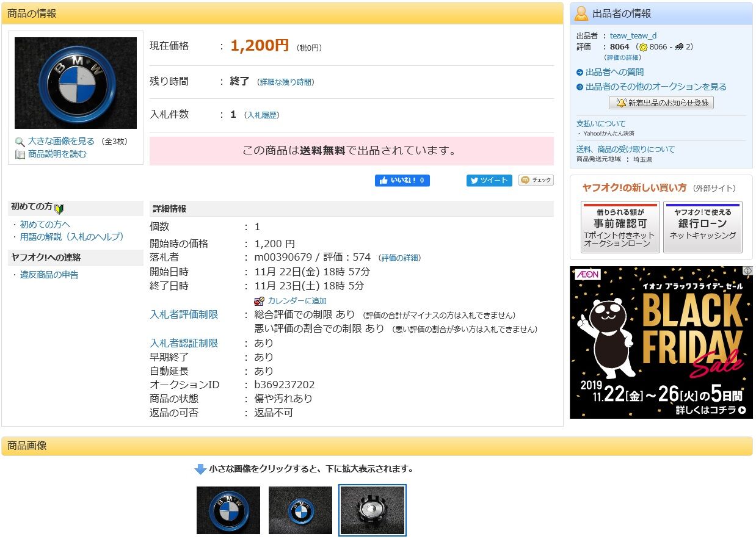Image resolution: width=756 pixels, height=539 pixels.
Task: Click the blue down arrow above the thumbnails
Action: click(x=200, y=469)
